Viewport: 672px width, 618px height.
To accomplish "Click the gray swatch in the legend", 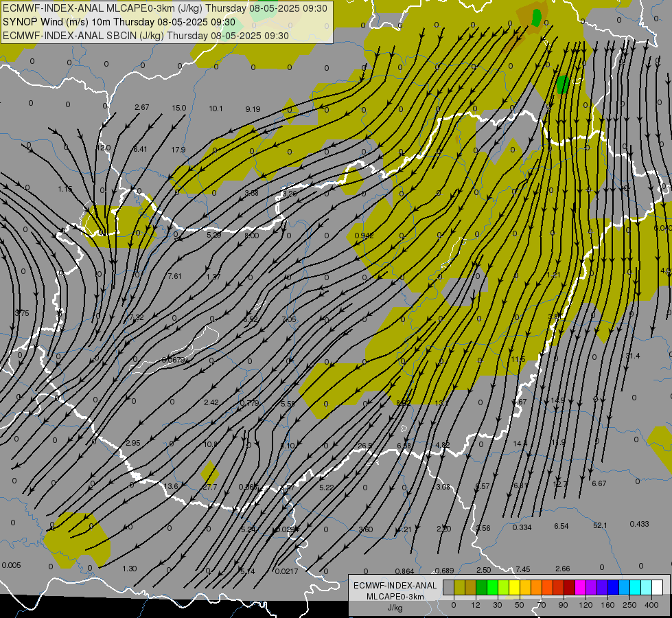I will pyautogui.click(x=448, y=588).
